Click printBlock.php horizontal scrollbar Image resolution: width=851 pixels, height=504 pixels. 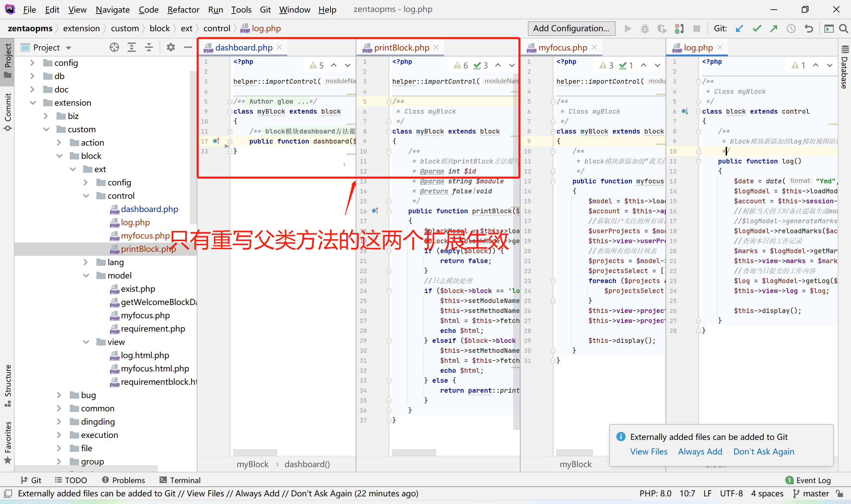click(414, 453)
